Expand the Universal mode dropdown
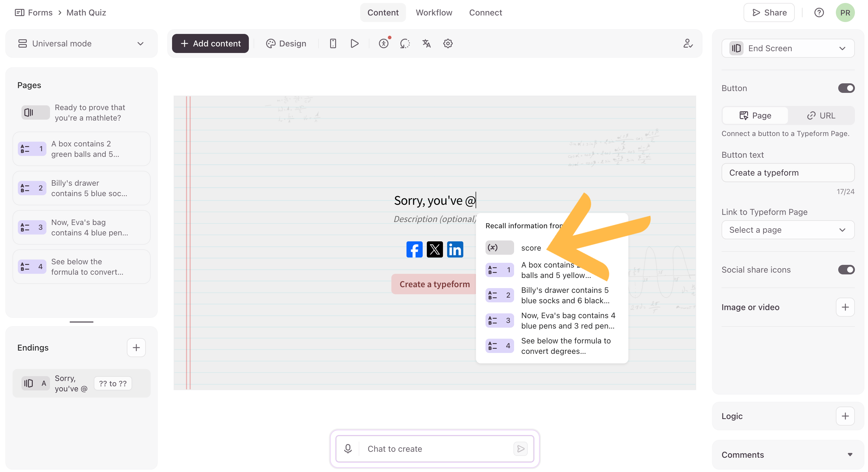This screenshot has width=868, height=472. [x=82, y=43]
